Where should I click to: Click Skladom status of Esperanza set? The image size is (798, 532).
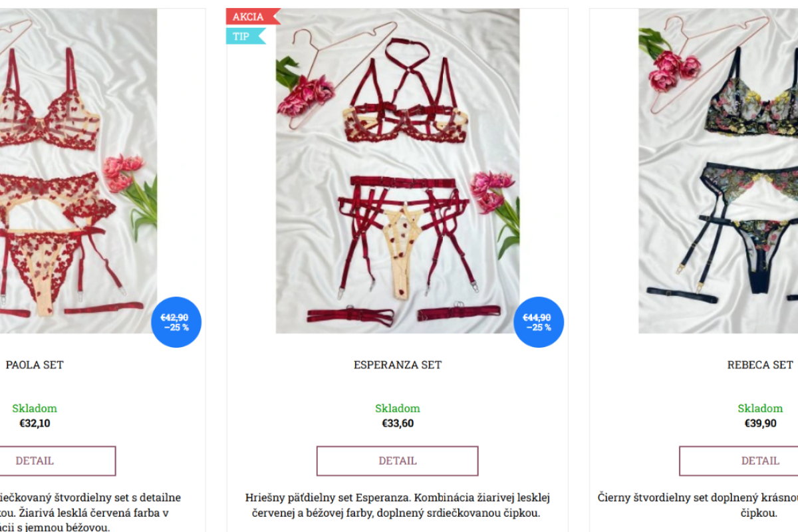[398, 408]
